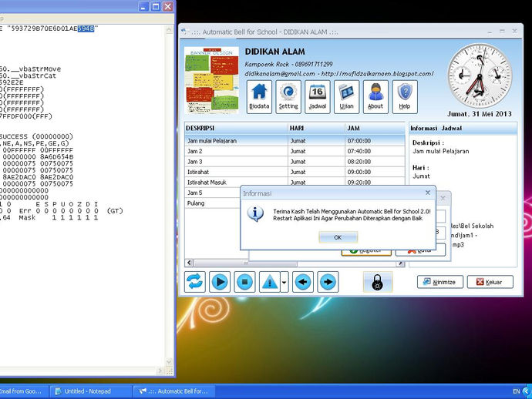Close the Informasi dialog with X
The width and height of the screenshot is (532, 399).
[427, 193]
